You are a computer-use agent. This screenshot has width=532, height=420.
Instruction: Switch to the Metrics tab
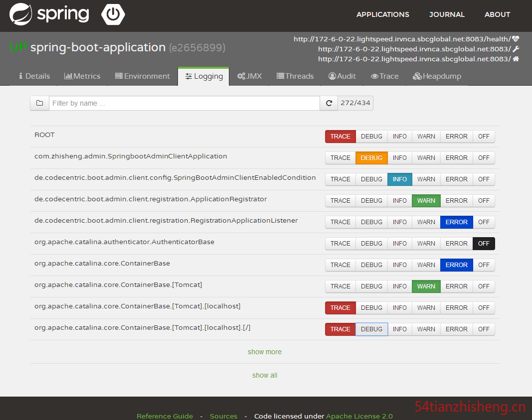(x=82, y=76)
